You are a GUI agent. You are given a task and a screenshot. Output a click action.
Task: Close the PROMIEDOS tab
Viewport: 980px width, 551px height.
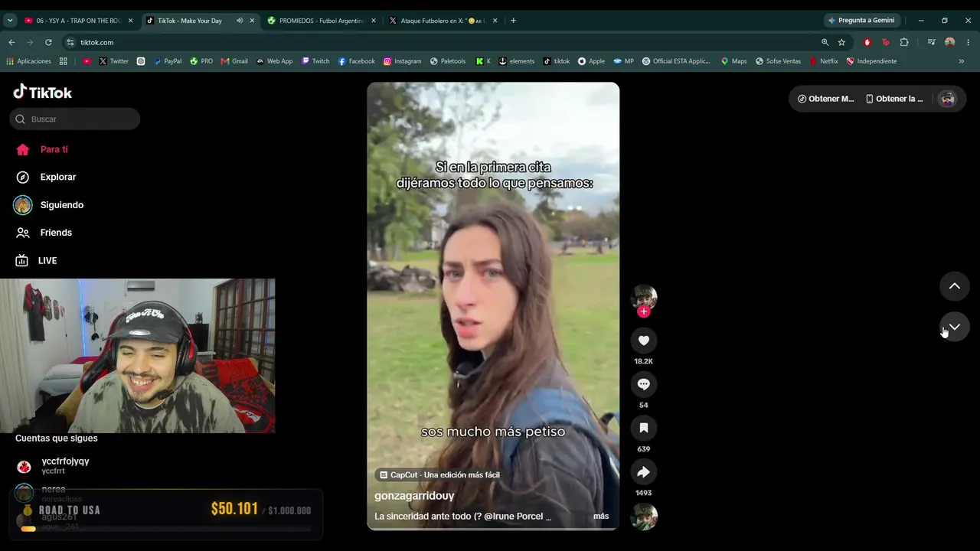click(x=374, y=21)
